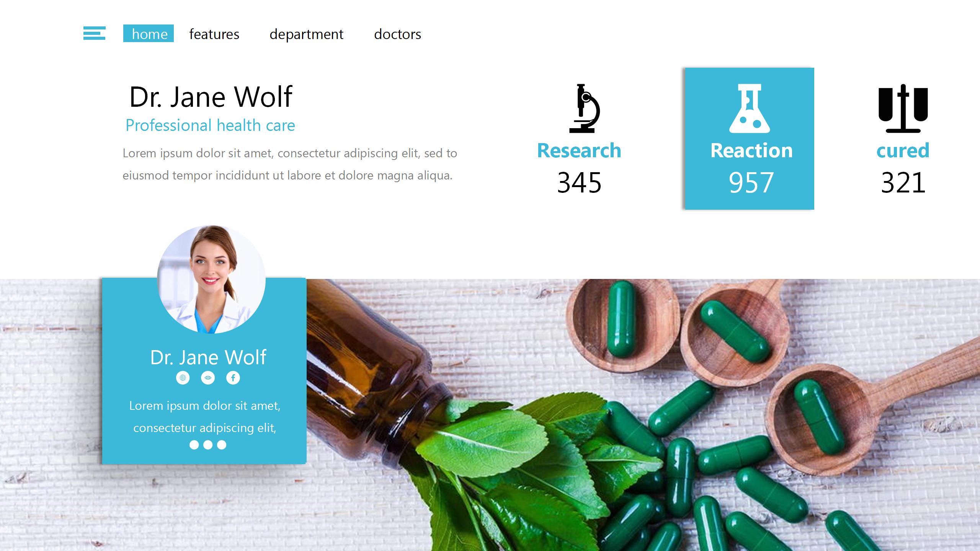
Task: Open the globe website icon
Action: tap(183, 378)
